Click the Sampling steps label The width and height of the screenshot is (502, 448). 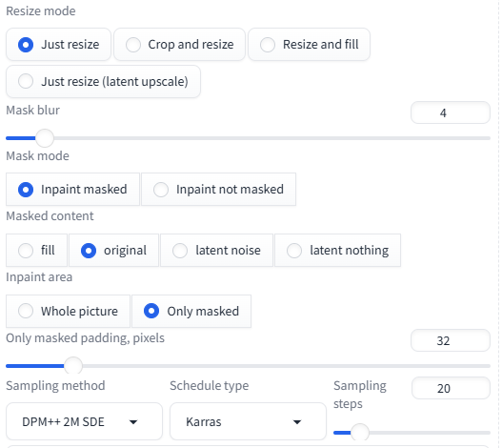click(360, 395)
